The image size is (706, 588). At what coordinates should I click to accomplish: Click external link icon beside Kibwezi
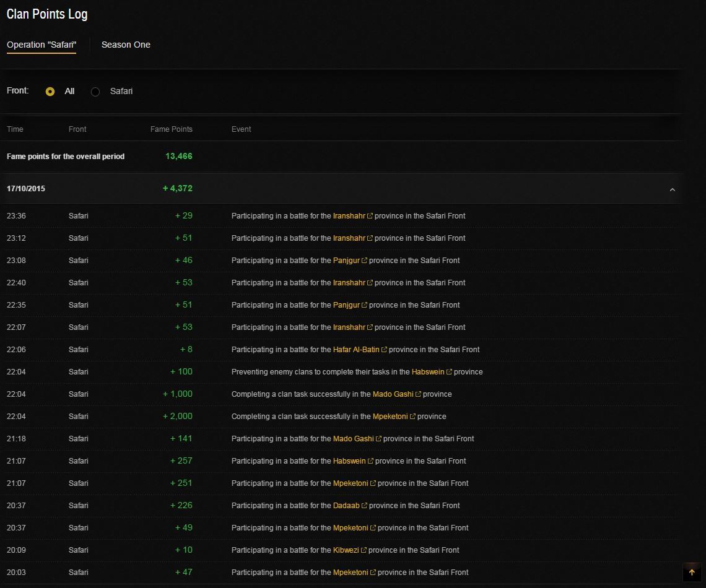(x=364, y=550)
